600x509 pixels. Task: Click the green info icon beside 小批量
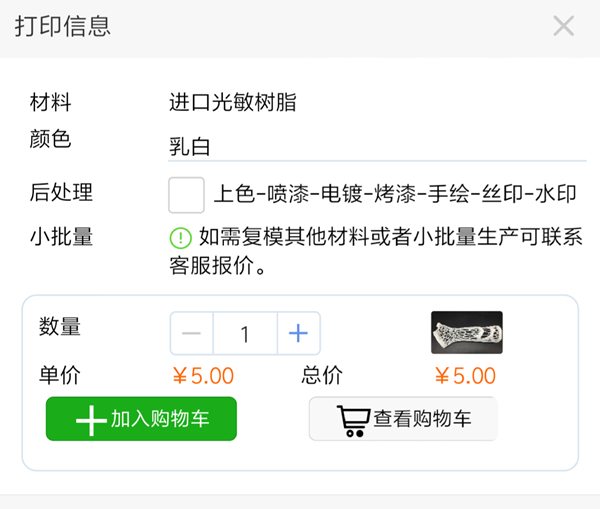180,238
